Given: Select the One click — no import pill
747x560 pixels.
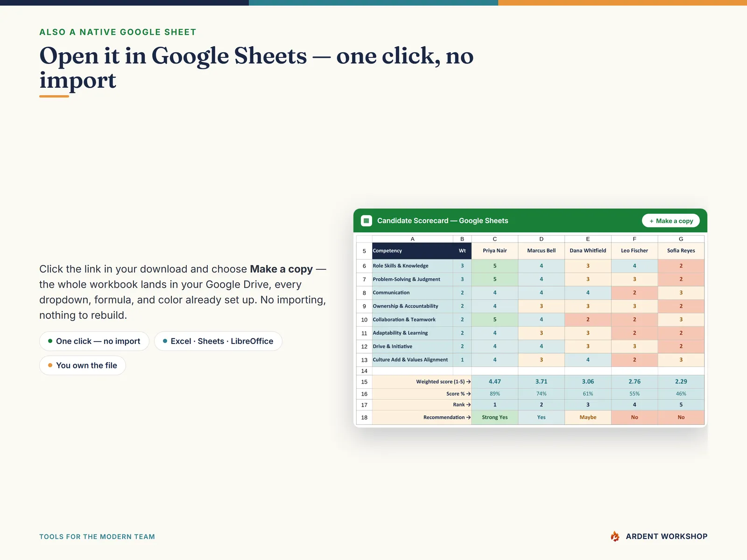Looking at the screenshot, I should (x=94, y=341).
